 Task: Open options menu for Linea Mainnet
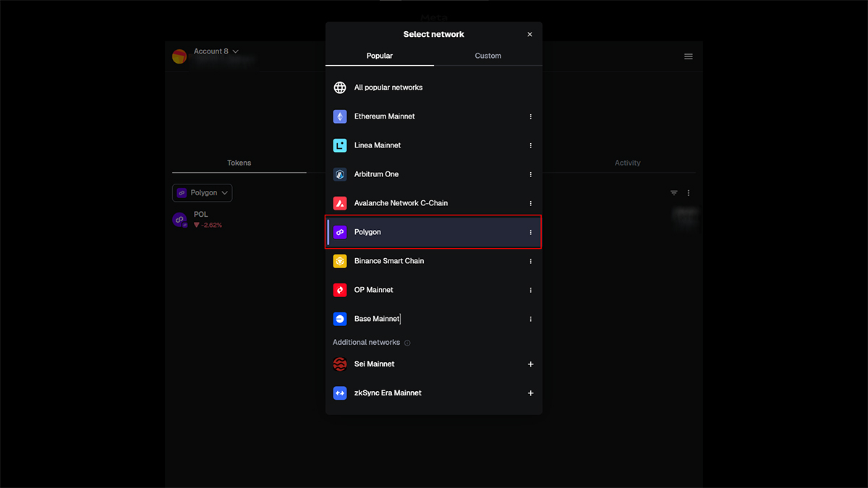coord(530,145)
